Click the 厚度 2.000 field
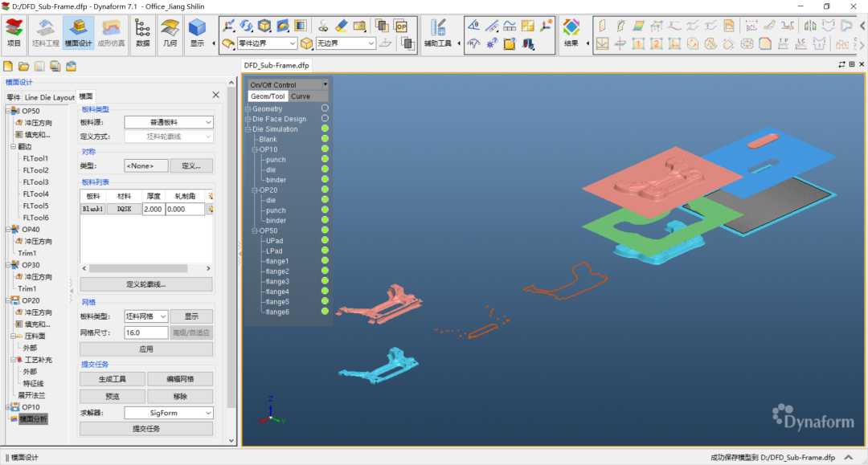The image size is (868, 465). coord(154,209)
